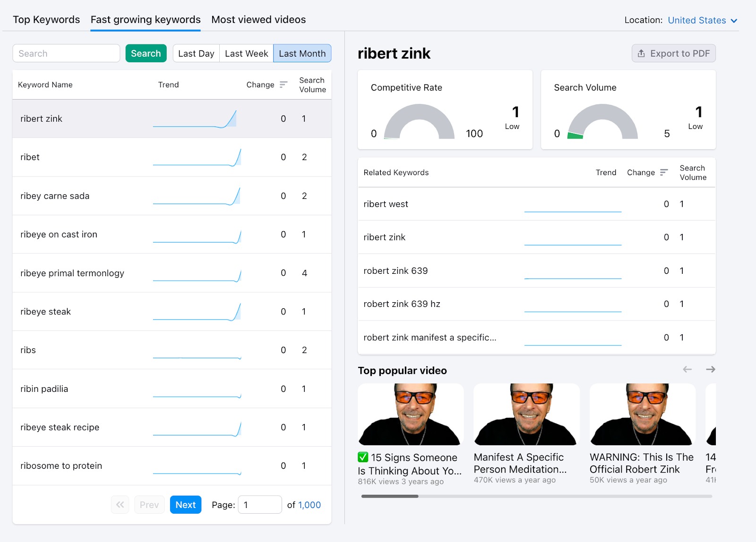Screen dimensions: 756x542
Task: Click the Export to PDF icon
Action: coord(641,53)
